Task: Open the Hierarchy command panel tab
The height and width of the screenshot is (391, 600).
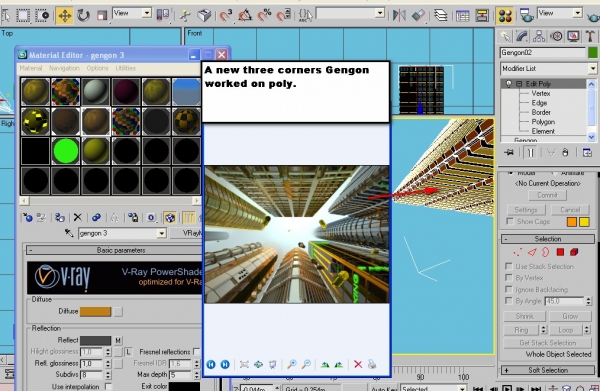Action: click(539, 36)
